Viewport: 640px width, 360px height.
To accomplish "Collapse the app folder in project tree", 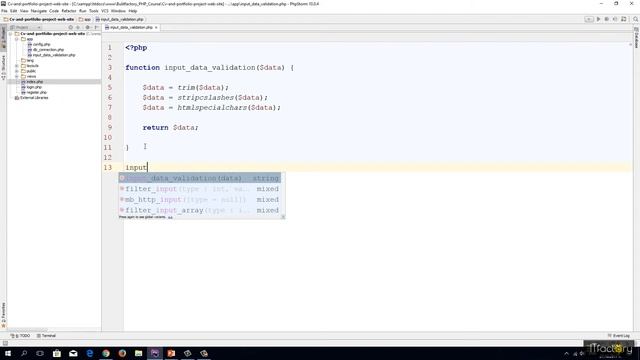I will coord(17,39).
